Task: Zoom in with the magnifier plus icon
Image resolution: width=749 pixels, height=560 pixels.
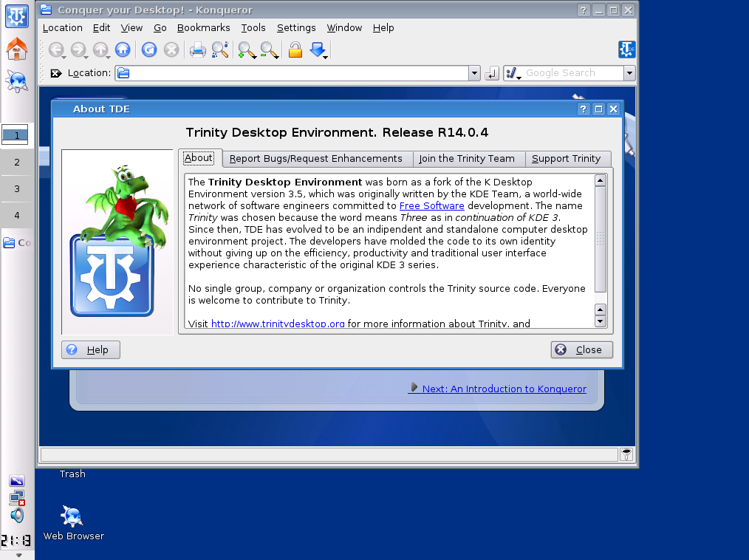Action: [244, 49]
